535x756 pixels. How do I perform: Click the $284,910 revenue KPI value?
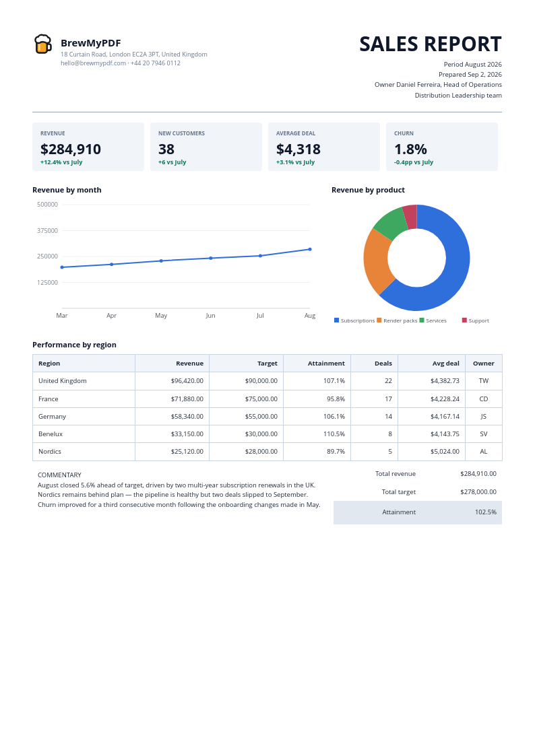[x=71, y=149]
